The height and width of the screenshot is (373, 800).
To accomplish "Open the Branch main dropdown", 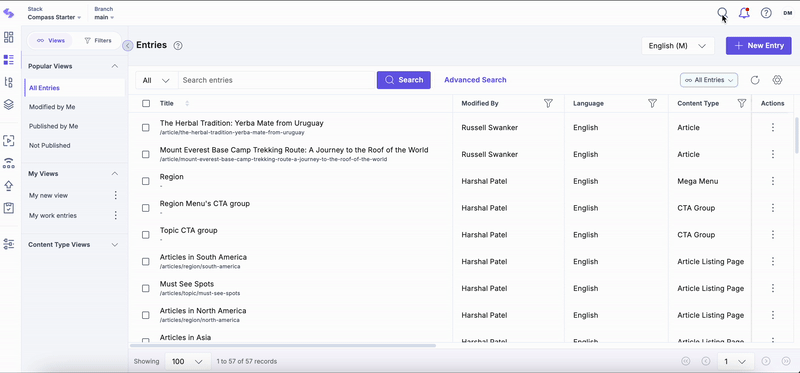I will (x=104, y=13).
